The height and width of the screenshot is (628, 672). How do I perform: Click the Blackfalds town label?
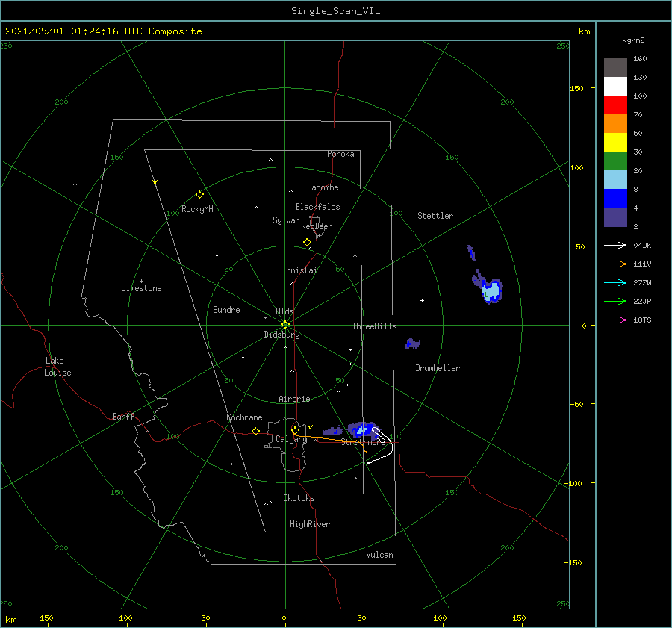click(x=317, y=207)
